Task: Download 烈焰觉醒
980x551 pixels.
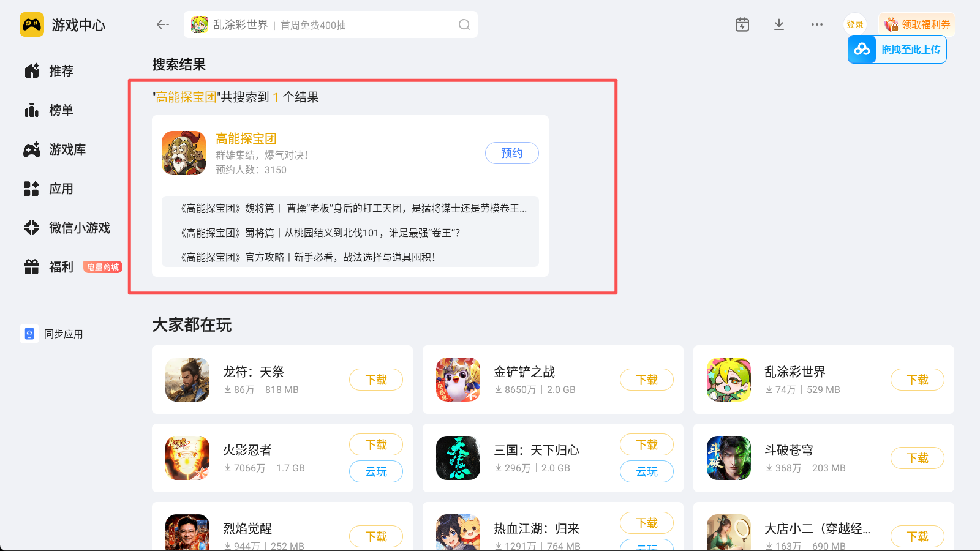Action: tap(376, 536)
